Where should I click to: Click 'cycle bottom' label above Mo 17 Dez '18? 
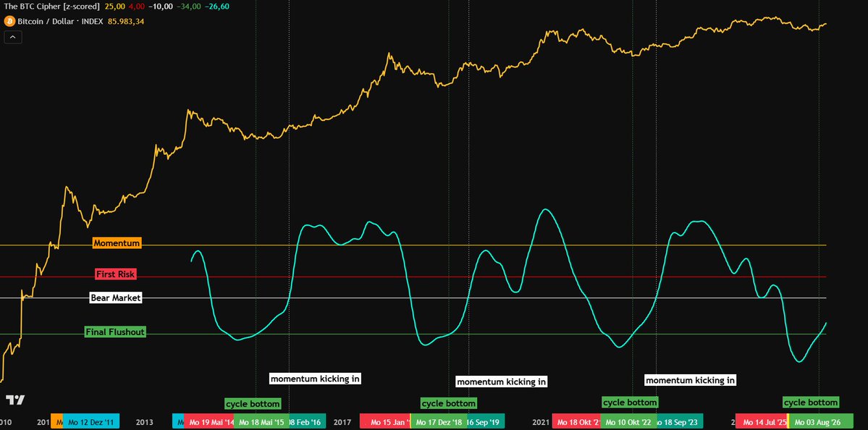448,403
